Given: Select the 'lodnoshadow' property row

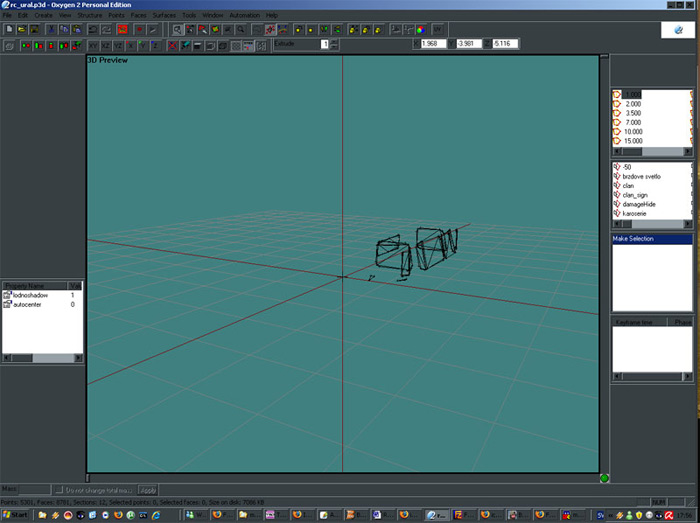Looking at the screenshot, I should (x=30, y=295).
